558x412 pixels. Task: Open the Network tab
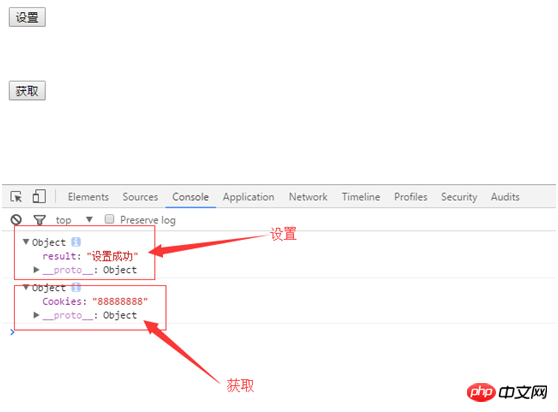tap(308, 197)
